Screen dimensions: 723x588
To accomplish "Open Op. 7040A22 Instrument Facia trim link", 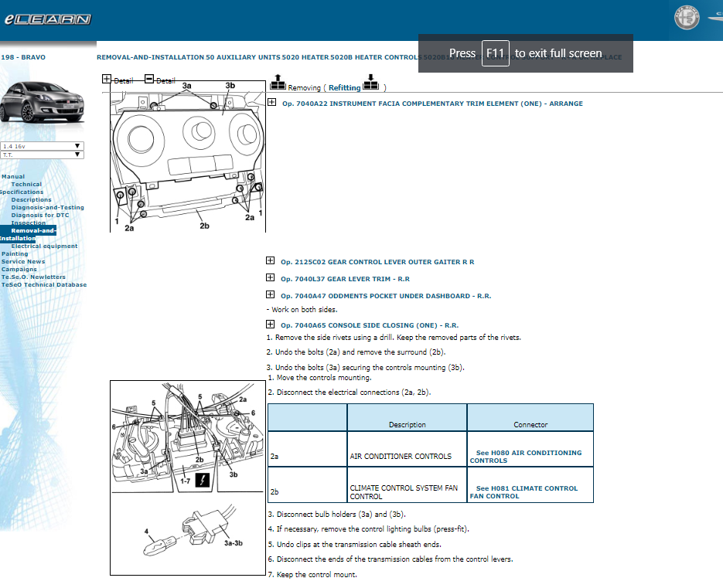I will [x=432, y=104].
